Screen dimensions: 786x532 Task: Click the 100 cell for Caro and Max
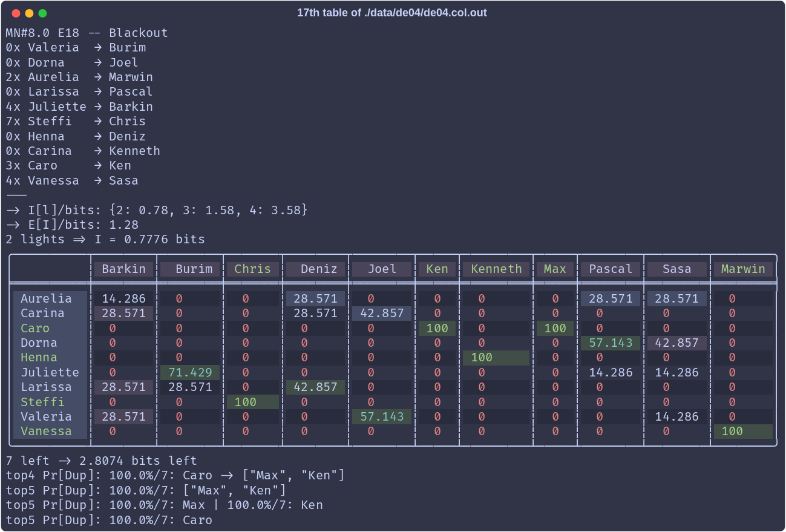click(555, 328)
